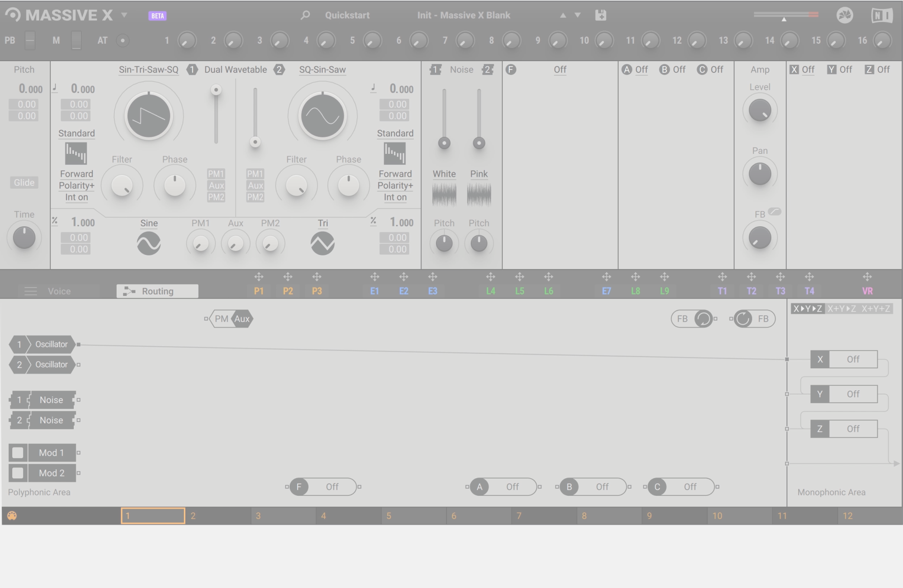The height and width of the screenshot is (588, 903).
Task: Click the Native Instruments NI logo
Action: (882, 16)
